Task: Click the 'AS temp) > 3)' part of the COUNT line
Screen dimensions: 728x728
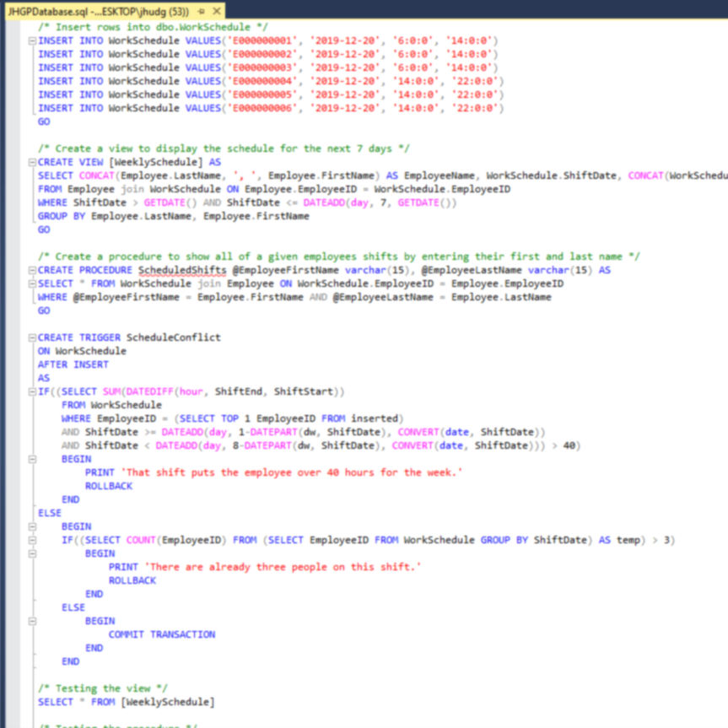Action: tap(637, 540)
